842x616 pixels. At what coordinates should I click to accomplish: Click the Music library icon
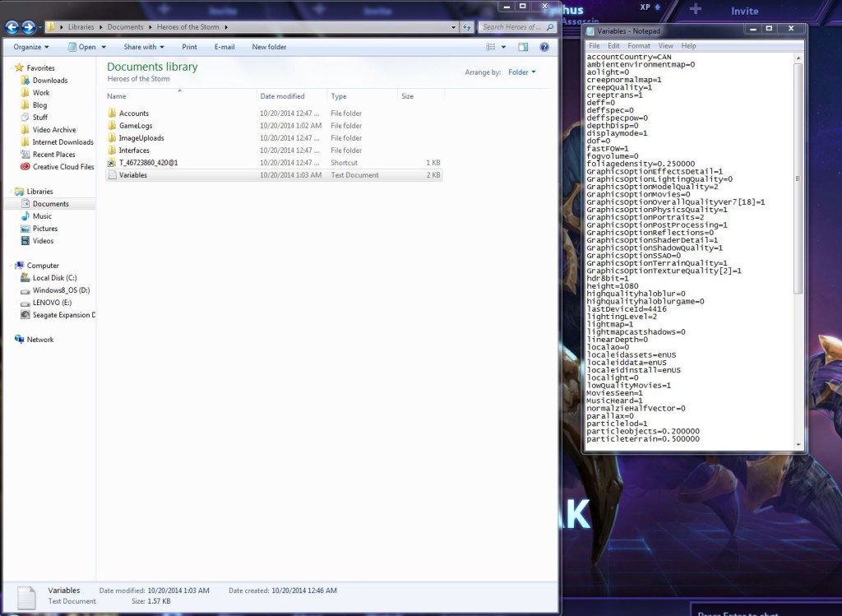click(x=25, y=216)
